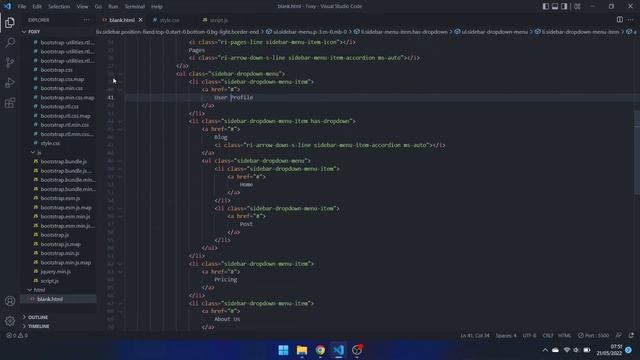Open the File menu
The height and width of the screenshot is (360, 640).
(x=22, y=6)
